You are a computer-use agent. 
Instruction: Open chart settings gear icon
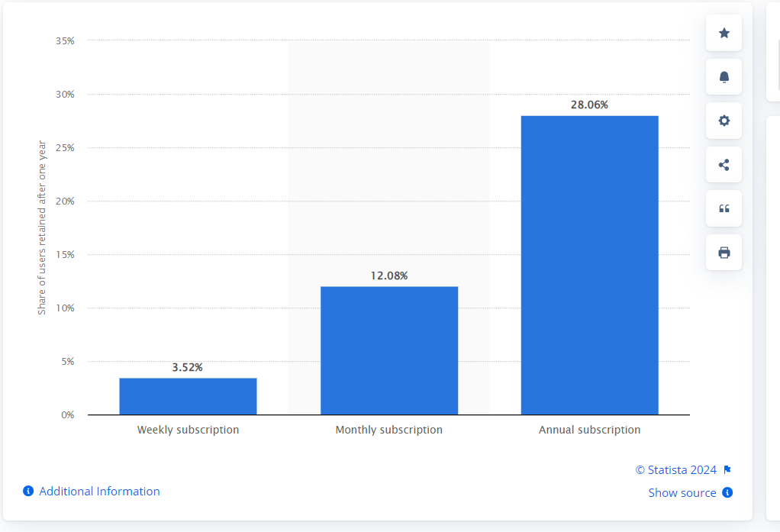724,121
